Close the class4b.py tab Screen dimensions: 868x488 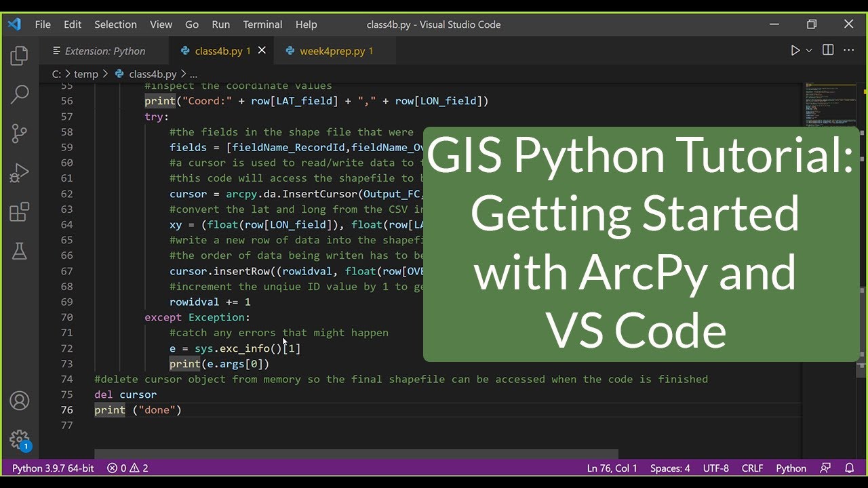tap(262, 51)
